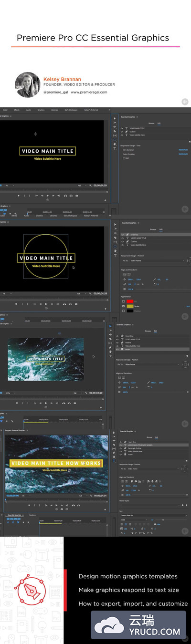Play the NOW WORKS title preview in bottom monitor
The height and width of the screenshot is (644, 191).
[x=56, y=505]
